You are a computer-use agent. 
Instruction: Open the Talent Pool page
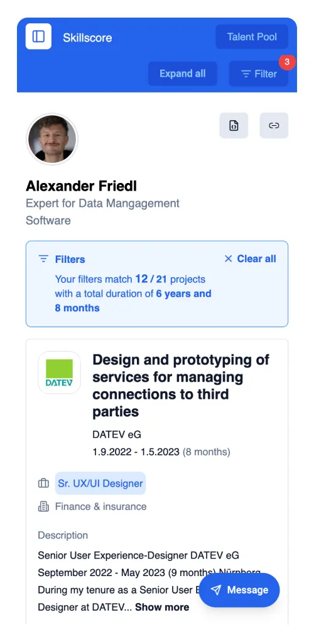(252, 37)
